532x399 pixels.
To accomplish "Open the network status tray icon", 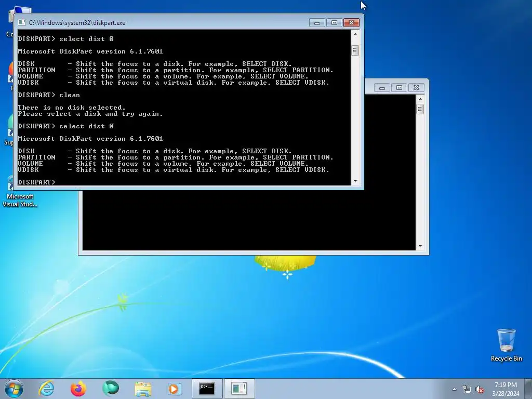I will click(x=467, y=389).
